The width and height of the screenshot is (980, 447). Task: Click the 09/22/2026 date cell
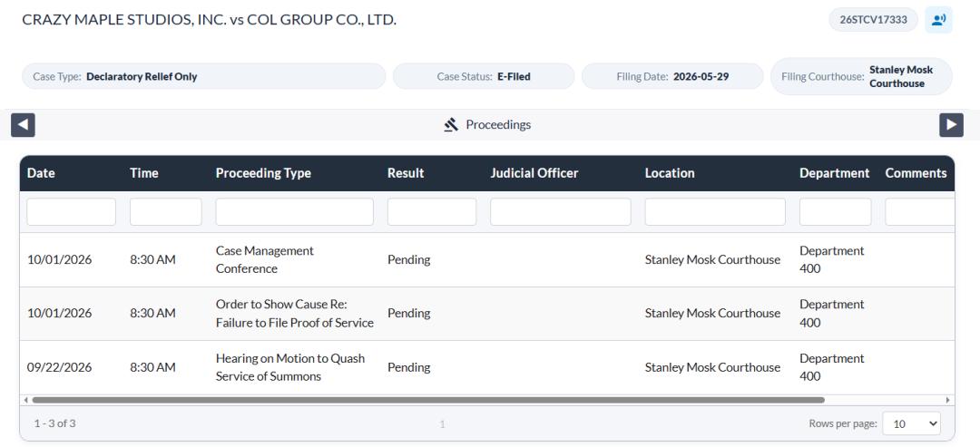[x=59, y=367]
